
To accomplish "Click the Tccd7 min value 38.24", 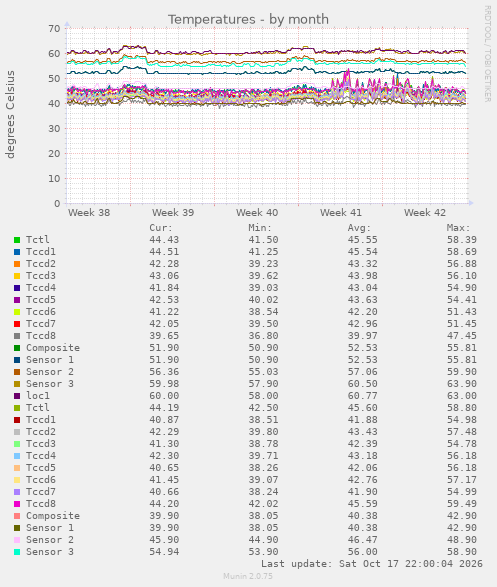I will [x=263, y=492].
